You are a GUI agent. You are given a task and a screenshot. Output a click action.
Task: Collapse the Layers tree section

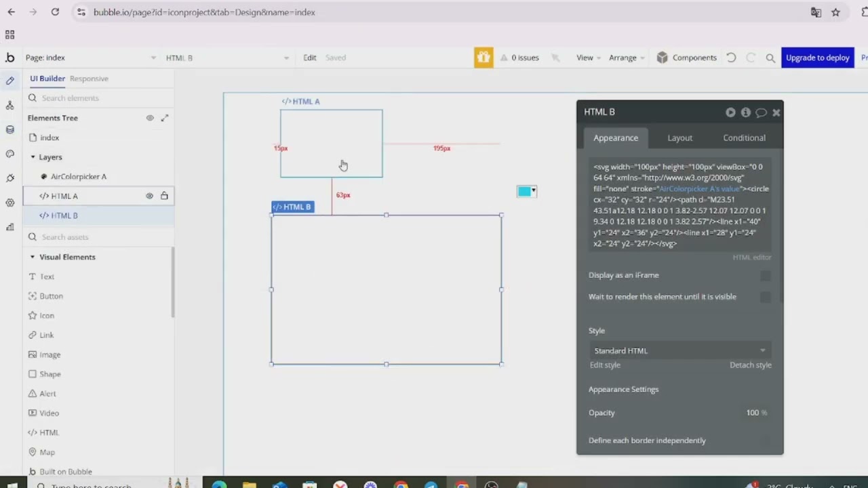[33, 157]
